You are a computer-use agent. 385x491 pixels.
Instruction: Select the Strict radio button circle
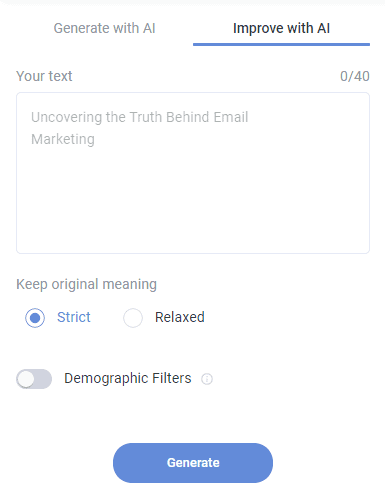click(x=35, y=318)
